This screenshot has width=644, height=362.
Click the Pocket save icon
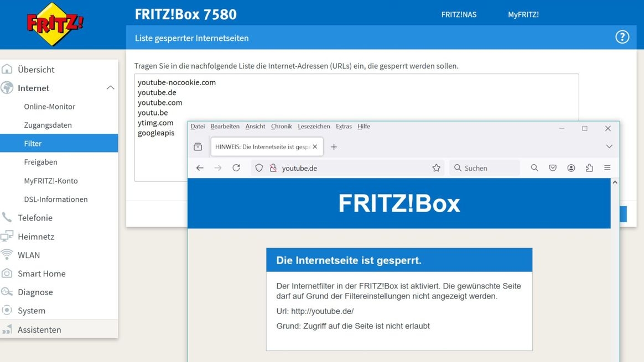553,168
